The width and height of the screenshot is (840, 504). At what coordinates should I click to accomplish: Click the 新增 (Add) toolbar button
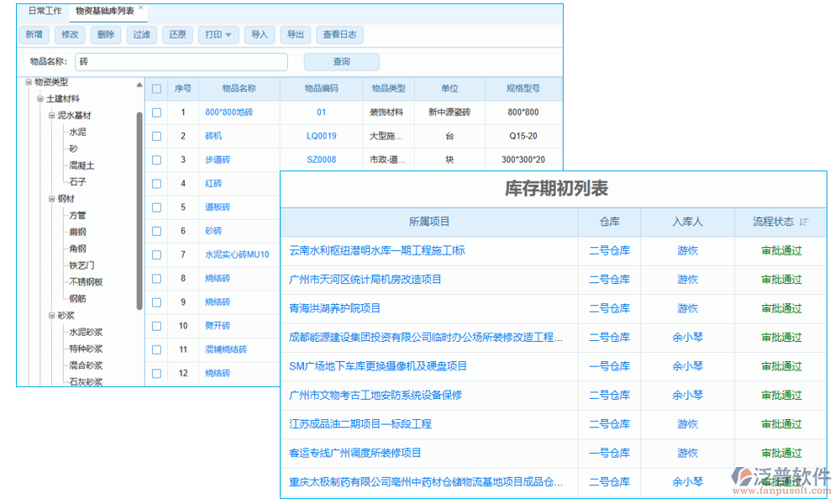34,34
